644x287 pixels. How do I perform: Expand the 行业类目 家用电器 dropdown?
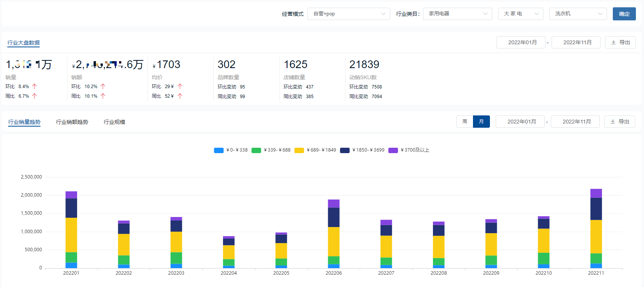point(458,14)
